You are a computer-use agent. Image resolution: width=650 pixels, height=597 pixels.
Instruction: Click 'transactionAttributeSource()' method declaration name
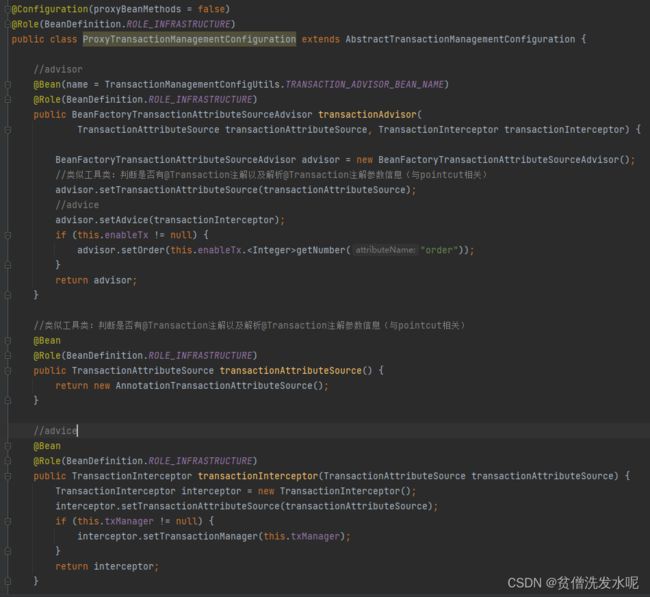pos(296,371)
